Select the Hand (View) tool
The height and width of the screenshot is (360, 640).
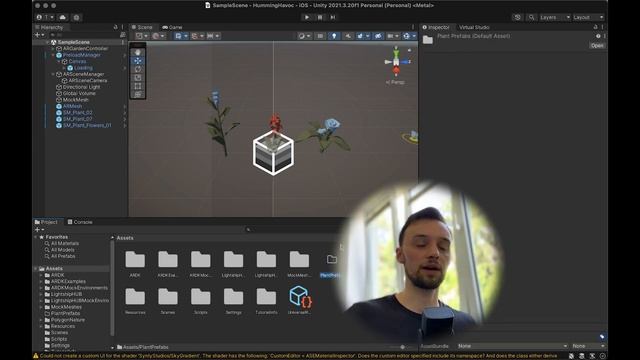pyautogui.click(x=138, y=52)
